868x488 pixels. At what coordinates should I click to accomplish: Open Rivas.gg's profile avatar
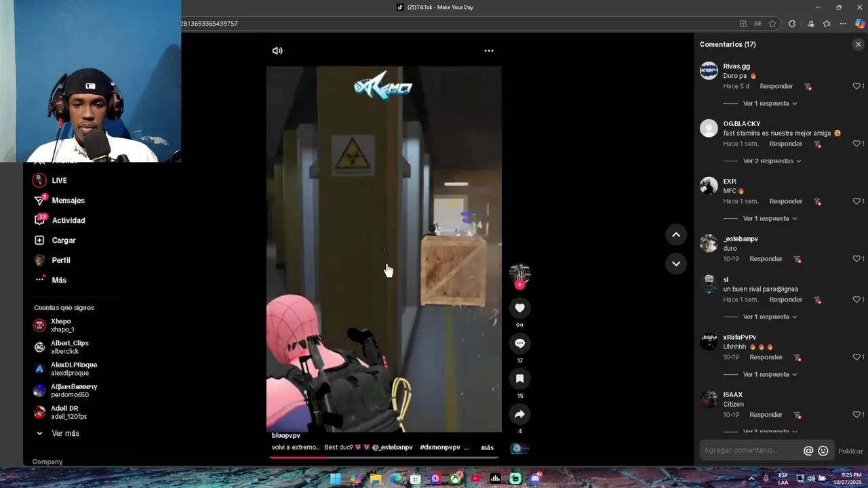709,70
